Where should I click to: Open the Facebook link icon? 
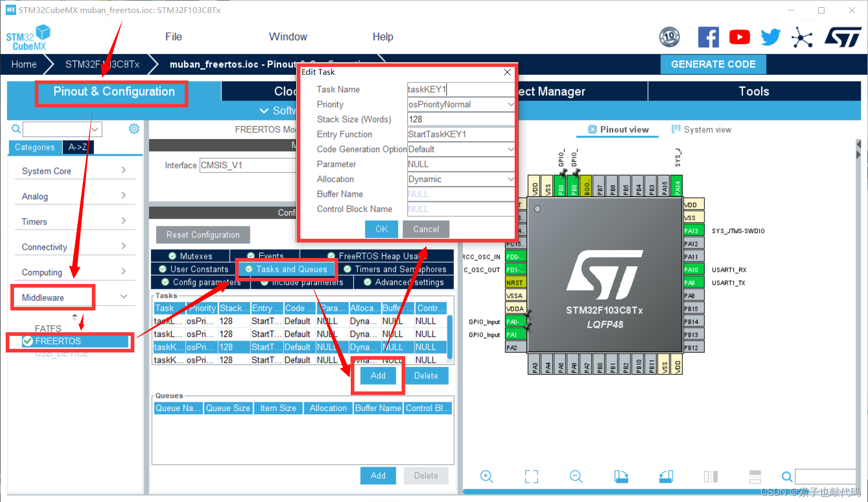point(708,37)
